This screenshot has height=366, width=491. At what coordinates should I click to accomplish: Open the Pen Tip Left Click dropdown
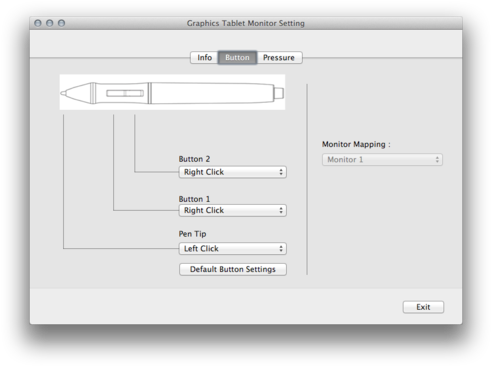point(233,249)
